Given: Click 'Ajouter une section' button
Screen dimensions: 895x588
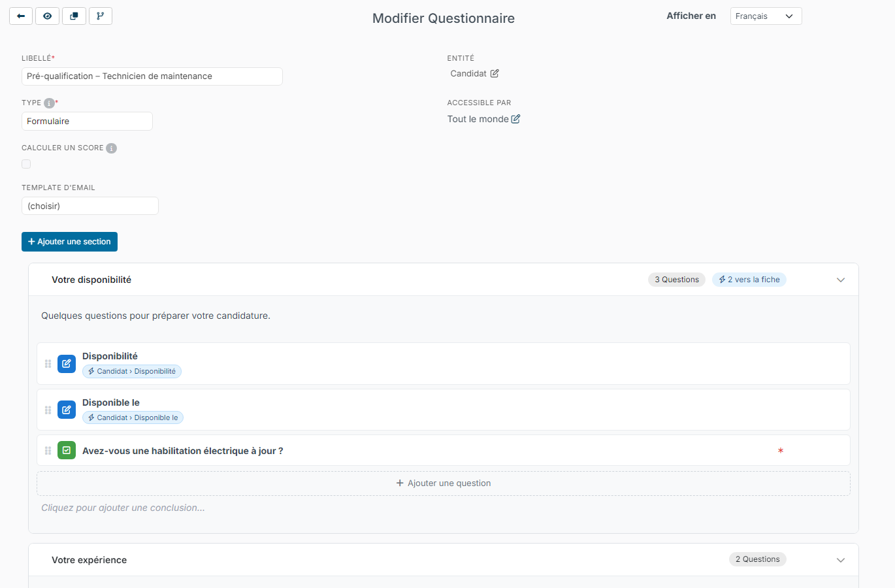Looking at the screenshot, I should (x=69, y=242).
